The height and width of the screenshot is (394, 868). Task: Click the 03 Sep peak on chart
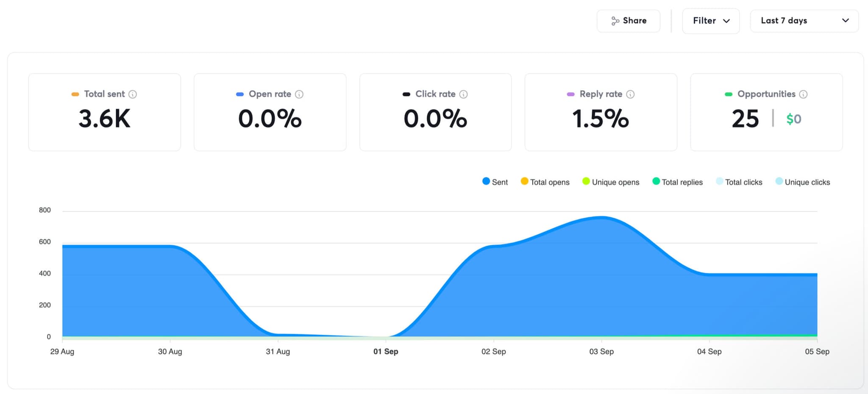click(601, 218)
